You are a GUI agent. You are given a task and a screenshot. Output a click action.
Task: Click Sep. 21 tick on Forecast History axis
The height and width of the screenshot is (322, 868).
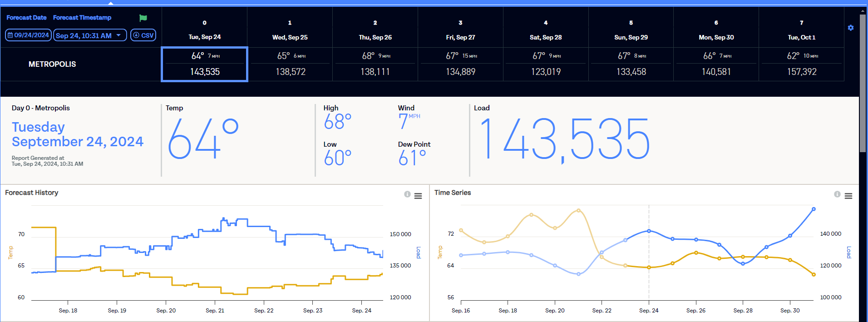[x=215, y=311]
